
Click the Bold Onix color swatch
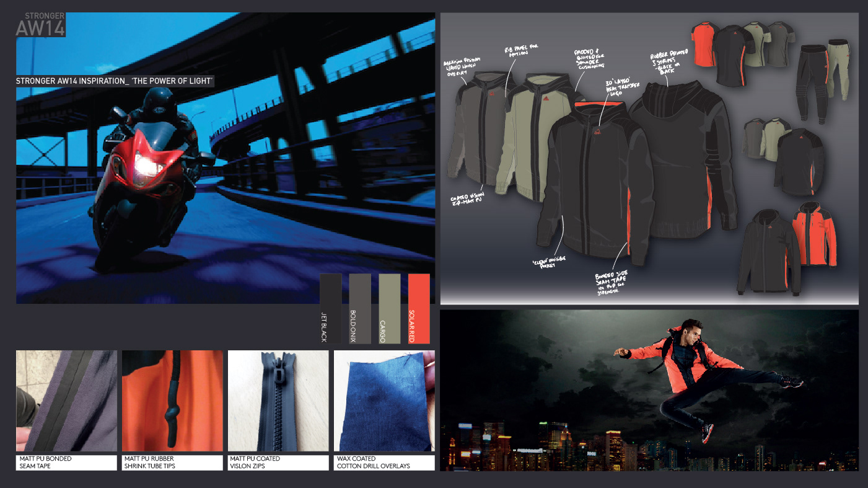click(360, 308)
